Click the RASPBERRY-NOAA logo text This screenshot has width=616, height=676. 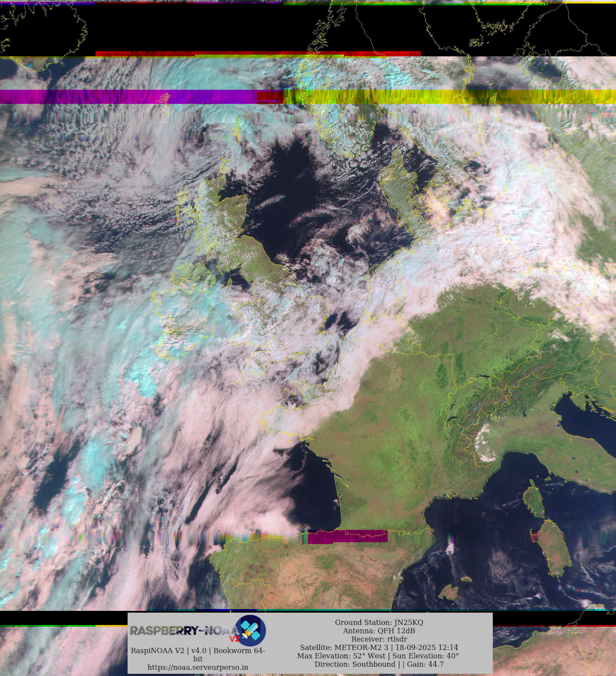point(183,631)
